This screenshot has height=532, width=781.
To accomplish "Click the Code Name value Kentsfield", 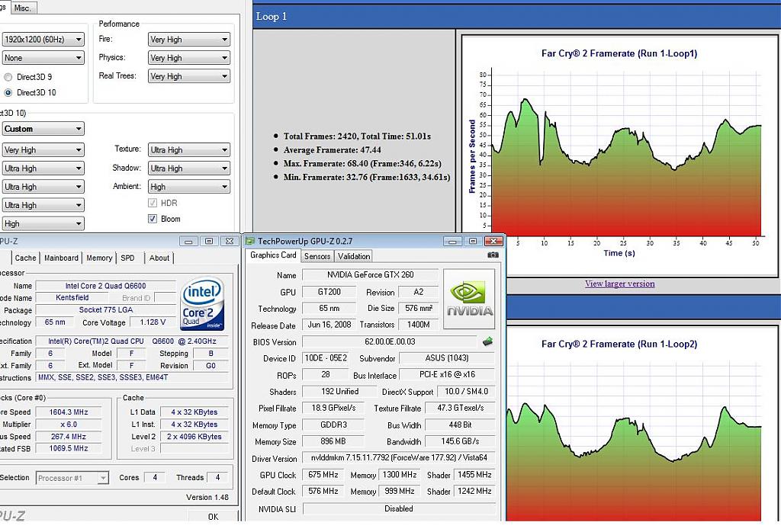I will (72, 297).
